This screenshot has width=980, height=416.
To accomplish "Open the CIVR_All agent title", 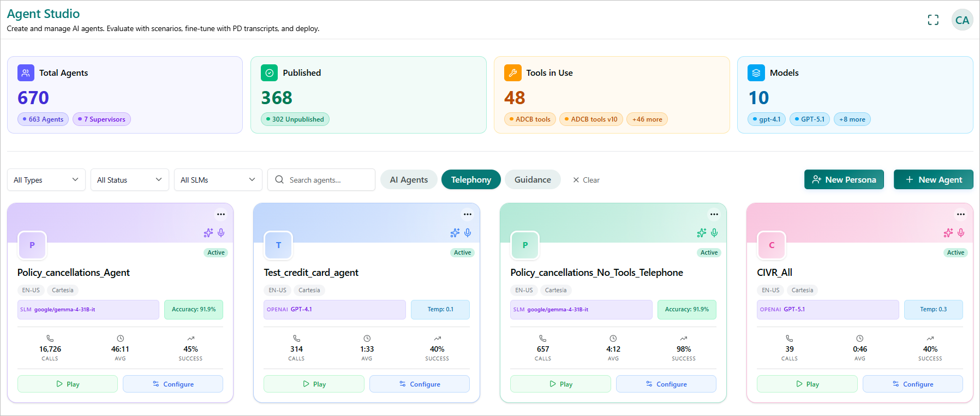I will coord(774,273).
